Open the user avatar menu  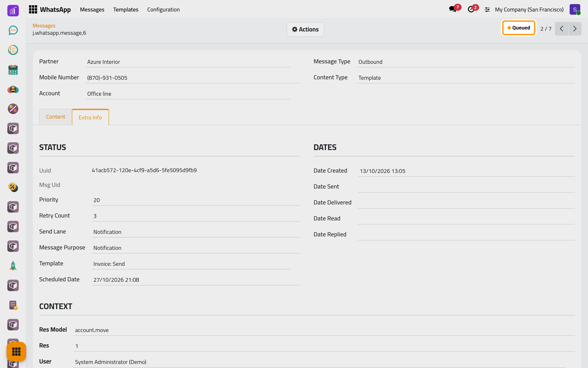tap(575, 10)
